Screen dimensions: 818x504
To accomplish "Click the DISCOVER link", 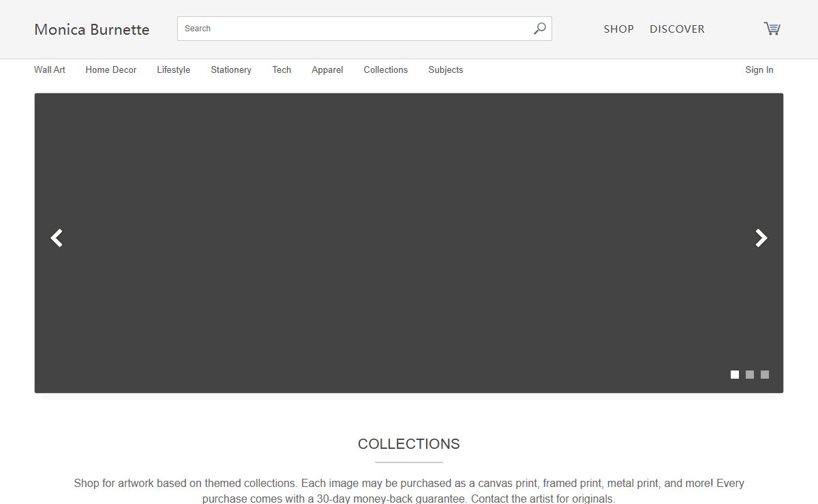I will point(677,29).
